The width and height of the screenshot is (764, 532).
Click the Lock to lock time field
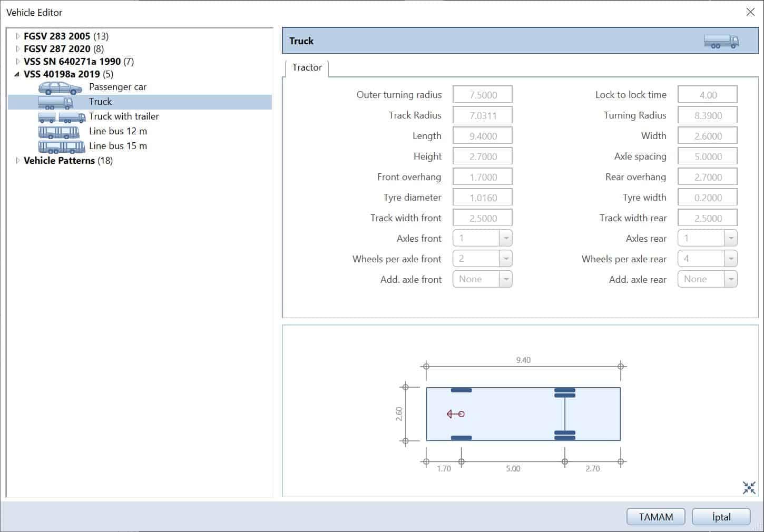pos(707,95)
